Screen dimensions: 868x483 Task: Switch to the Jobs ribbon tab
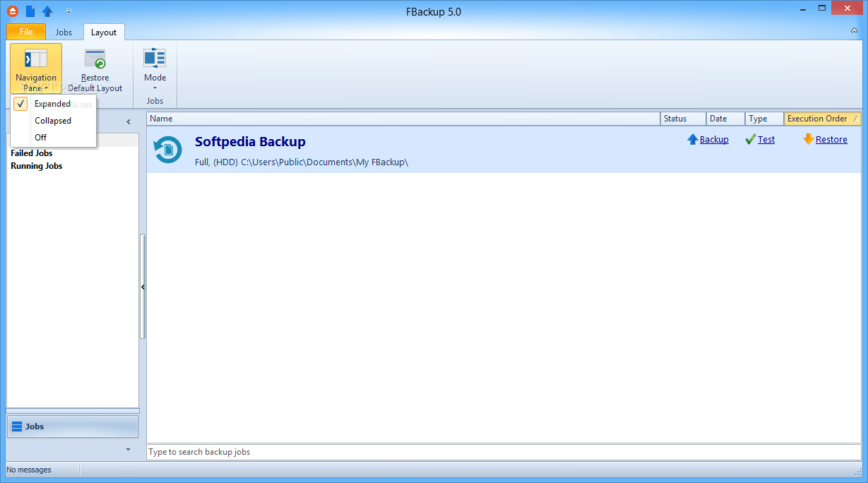coord(64,32)
